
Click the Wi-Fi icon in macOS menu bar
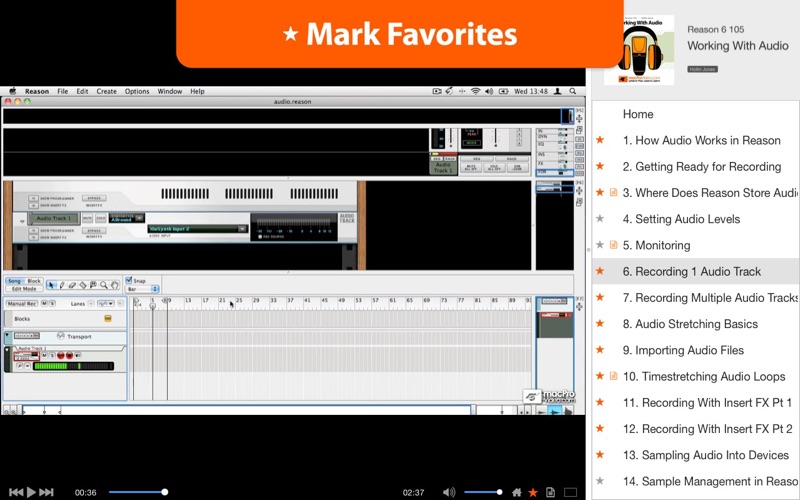coord(476,91)
